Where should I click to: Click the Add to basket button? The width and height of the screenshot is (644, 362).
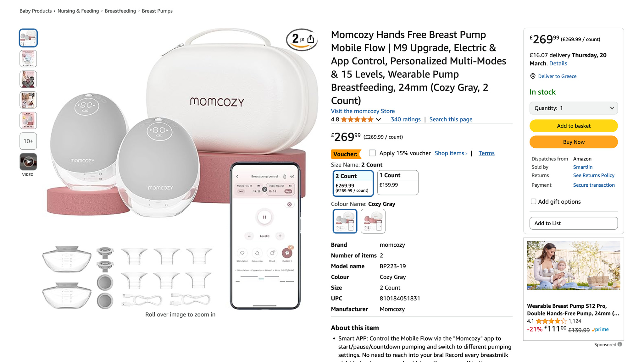[x=574, y=126]
